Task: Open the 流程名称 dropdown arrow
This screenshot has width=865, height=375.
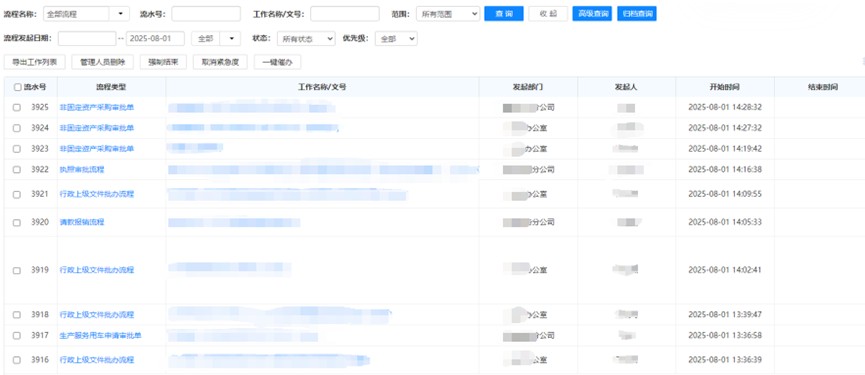Action: click(121, 14)
